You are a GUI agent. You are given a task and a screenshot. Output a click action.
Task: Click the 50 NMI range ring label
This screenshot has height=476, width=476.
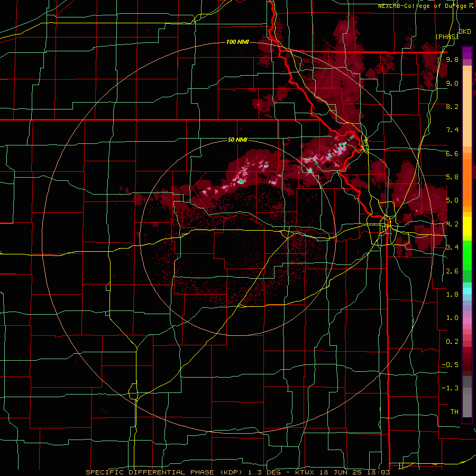pyautogui.click(x=237, y=140)
